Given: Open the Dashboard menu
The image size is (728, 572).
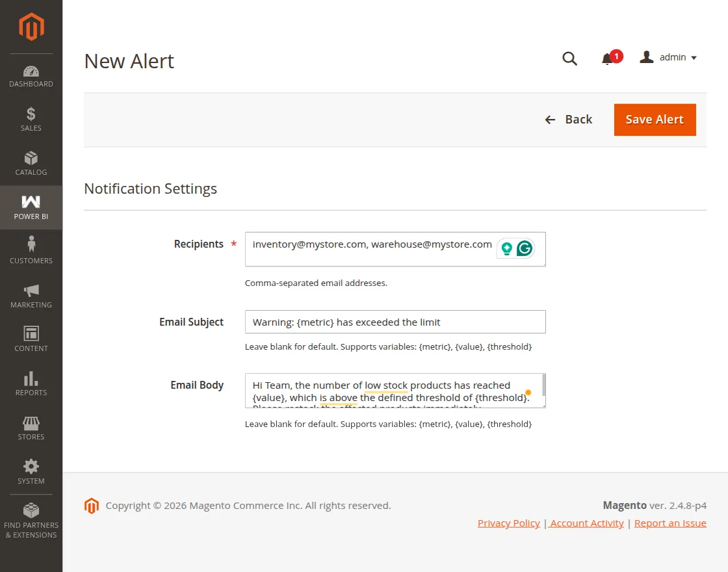Looking at the screenshot, I should tap(31, 77).
